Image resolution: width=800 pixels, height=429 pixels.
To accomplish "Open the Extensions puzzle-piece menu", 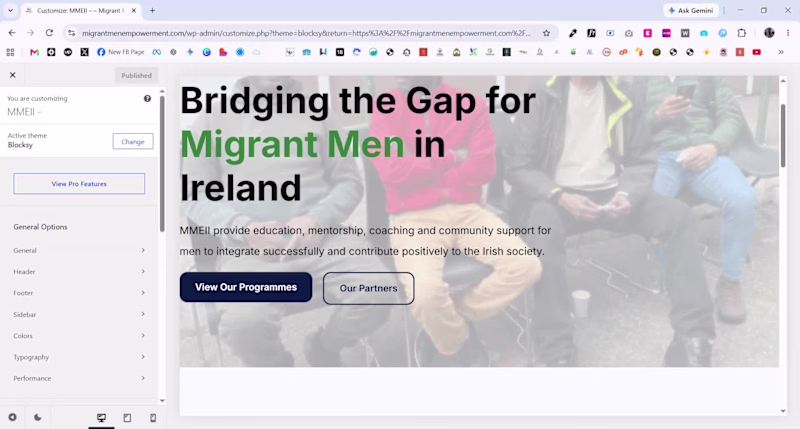I will pos(741,33).
